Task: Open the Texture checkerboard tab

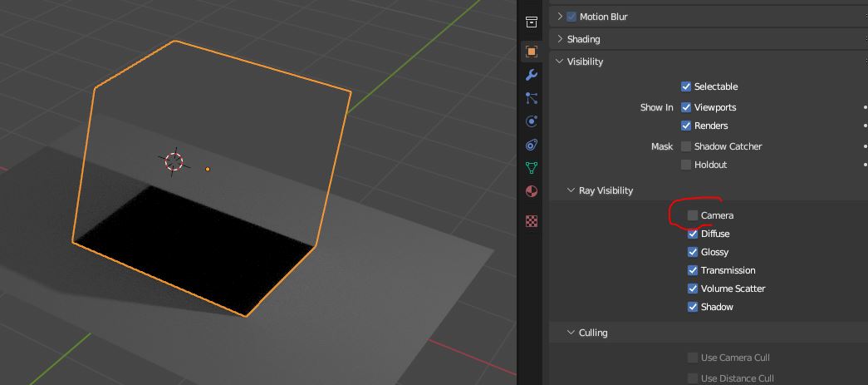Action: coord(532,221)
